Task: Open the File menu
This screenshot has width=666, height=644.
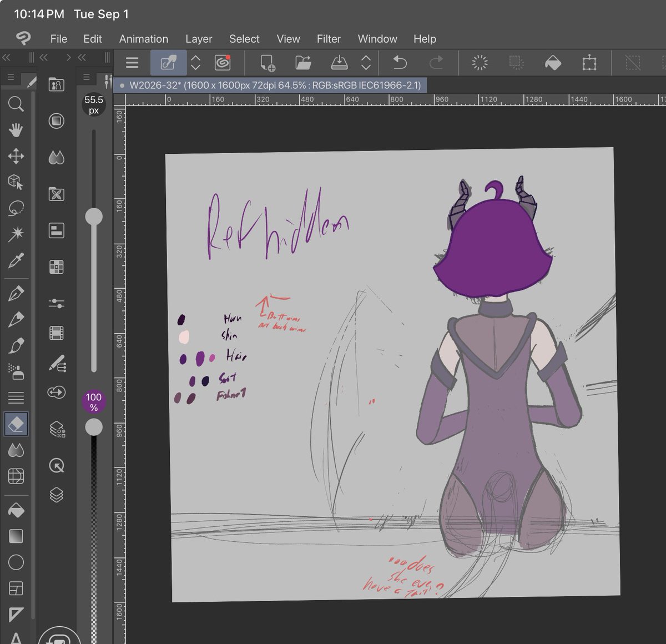Action: point(58,39)
